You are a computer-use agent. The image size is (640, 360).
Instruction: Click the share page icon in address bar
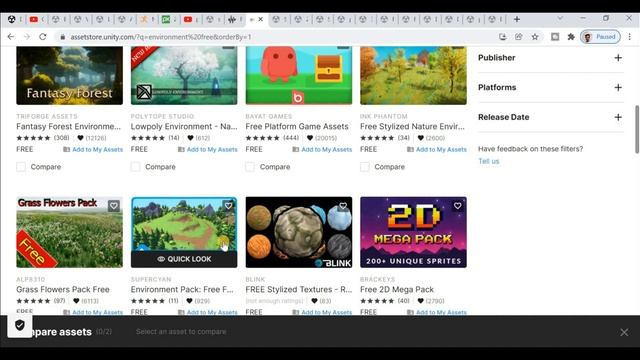pyautogui.click(x=518, y=37)
